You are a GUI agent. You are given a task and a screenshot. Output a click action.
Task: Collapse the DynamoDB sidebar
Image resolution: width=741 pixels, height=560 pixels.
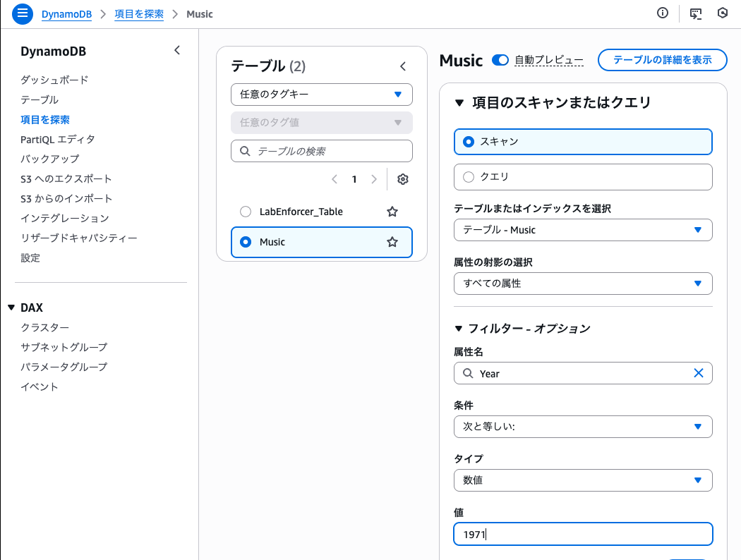[x=177, y=51]
